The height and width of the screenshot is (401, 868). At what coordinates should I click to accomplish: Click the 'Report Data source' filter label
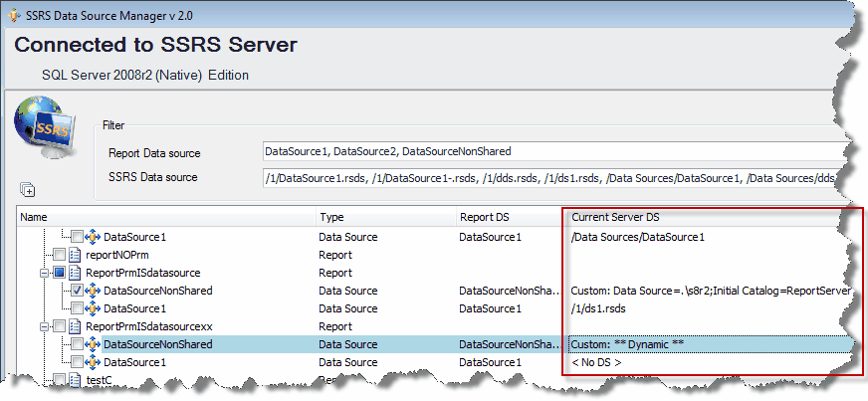(154, 153)
